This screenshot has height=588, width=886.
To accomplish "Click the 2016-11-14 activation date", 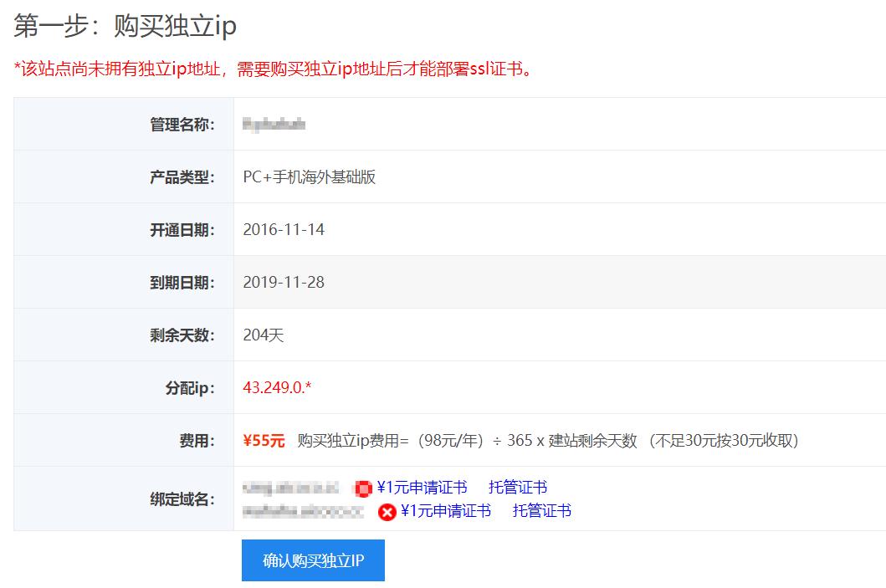I will (x=284, y=229).
